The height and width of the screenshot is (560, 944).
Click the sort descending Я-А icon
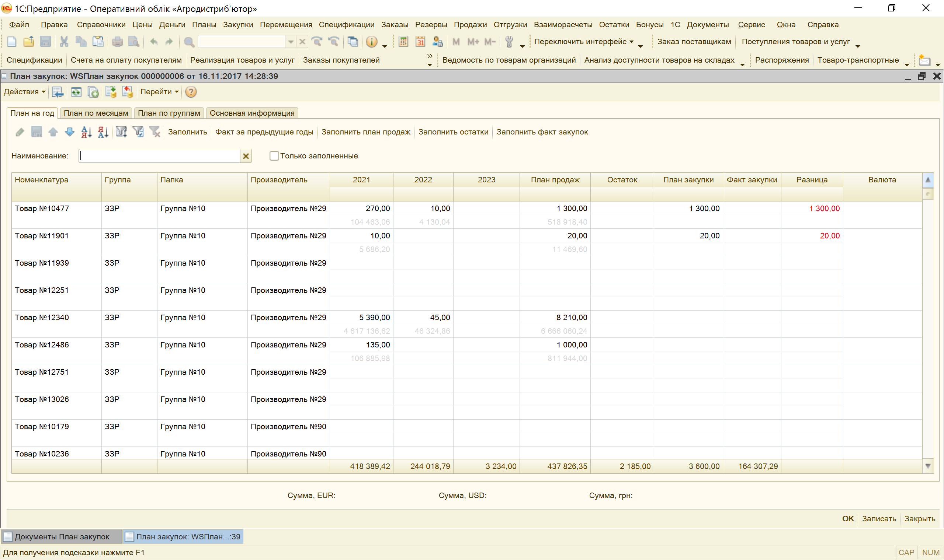pos(103,132)
